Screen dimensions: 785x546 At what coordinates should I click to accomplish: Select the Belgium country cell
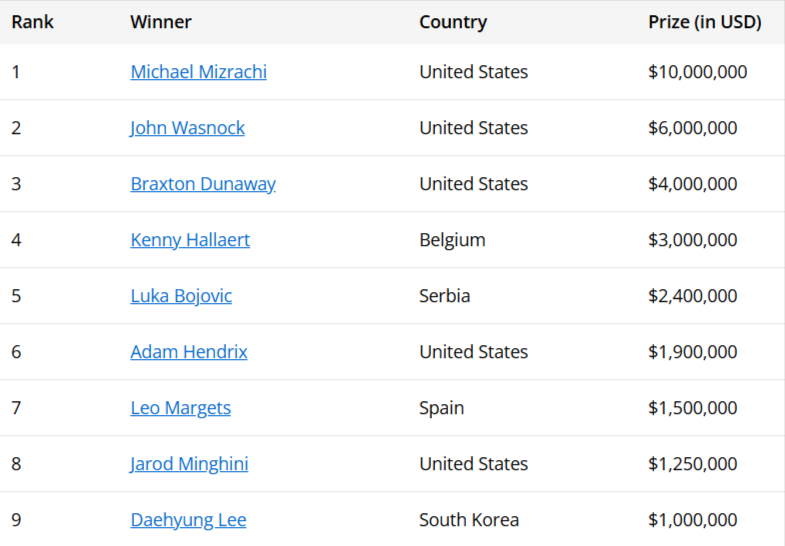[452, 240]
